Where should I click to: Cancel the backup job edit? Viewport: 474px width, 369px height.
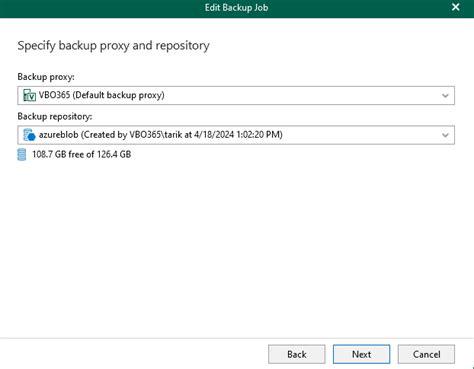pos(426,354)
